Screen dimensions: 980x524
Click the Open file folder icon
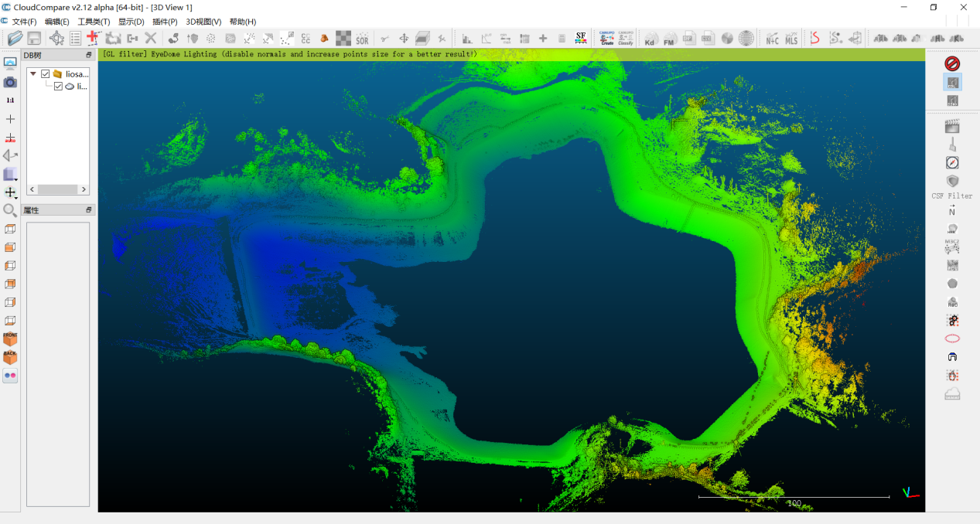tap(15, 38)
